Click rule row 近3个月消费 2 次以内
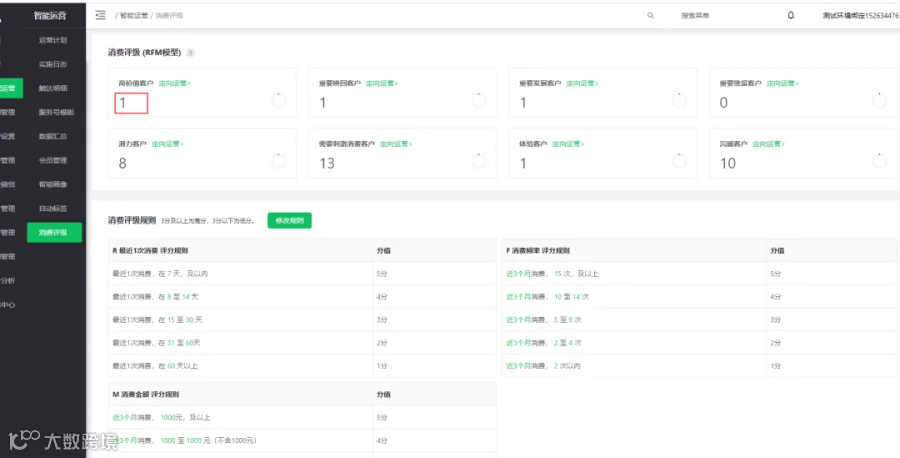 (x=700, y=366)
